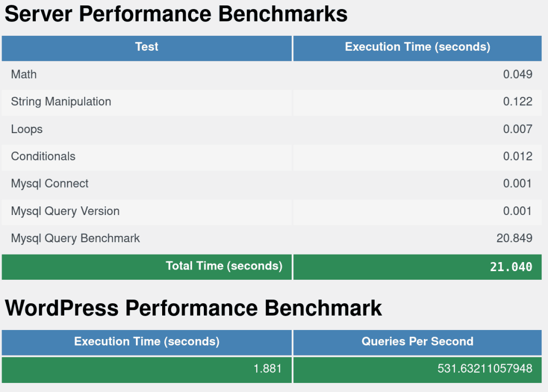Select the Conditionals value 0.012
The height and width of the screenshot is (392, 548).
point(517,156)
